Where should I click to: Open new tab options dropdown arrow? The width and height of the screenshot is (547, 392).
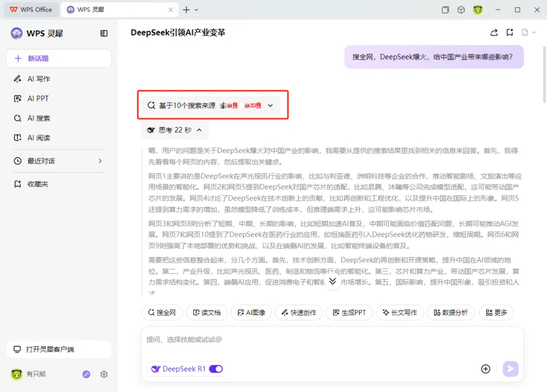[197, 10]
